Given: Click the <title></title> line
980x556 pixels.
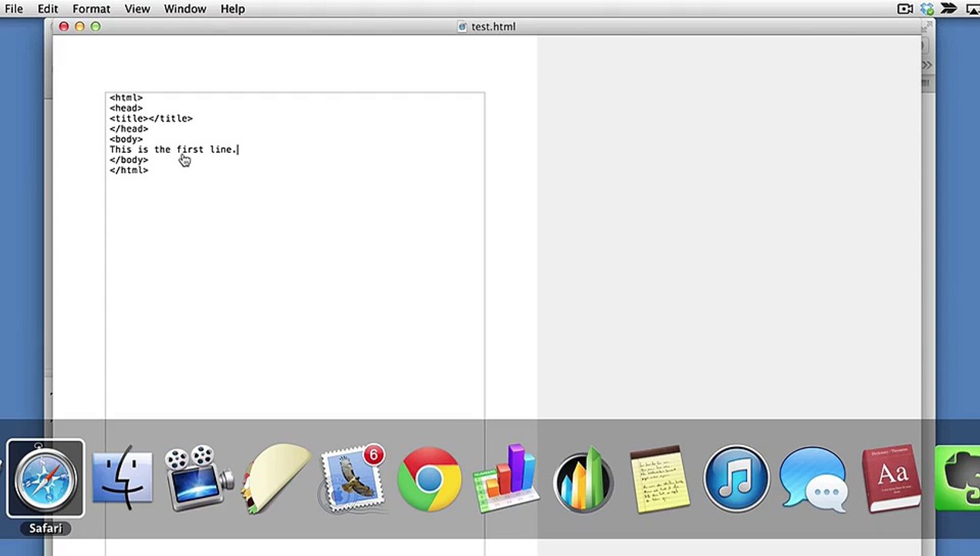Looking at the screenshot, I should [x=151, y=118].
